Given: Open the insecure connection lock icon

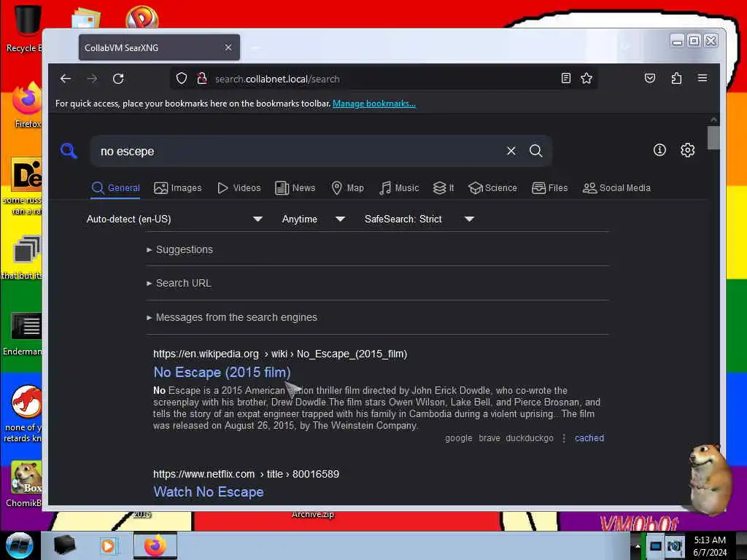Looking at the screenshot, I should point(202,79).
